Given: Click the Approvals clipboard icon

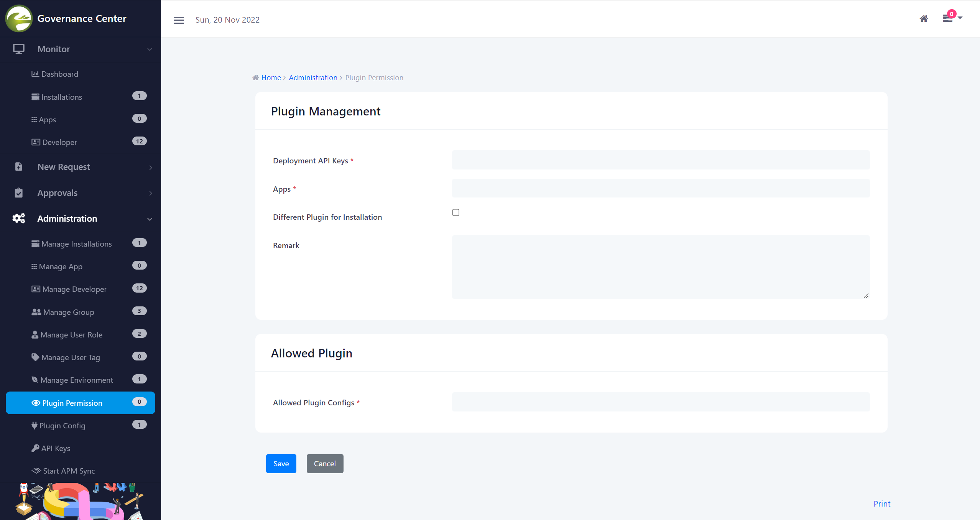Looking at the screenshot, I should click(18, 193).
